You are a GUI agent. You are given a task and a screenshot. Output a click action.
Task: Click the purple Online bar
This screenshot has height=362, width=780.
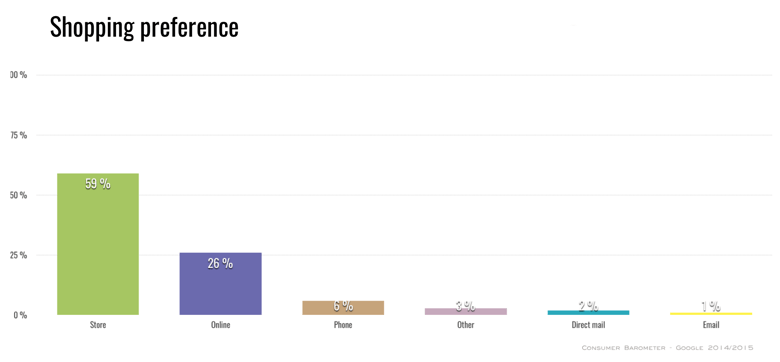[220, 284]
